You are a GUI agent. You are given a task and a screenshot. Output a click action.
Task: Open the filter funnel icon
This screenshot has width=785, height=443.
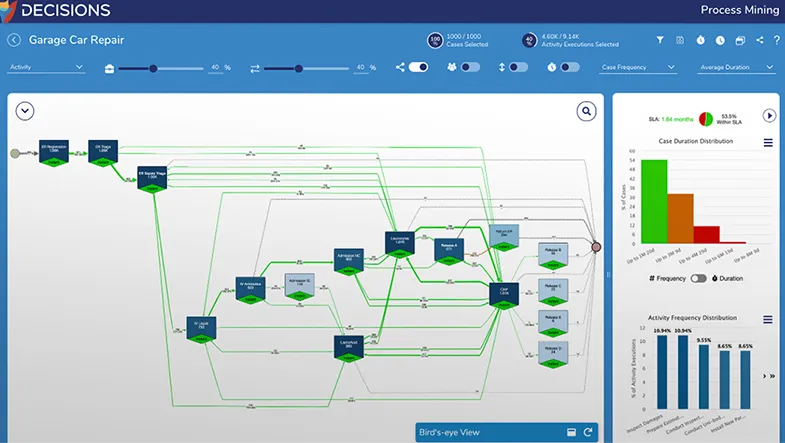coord(660,40)
